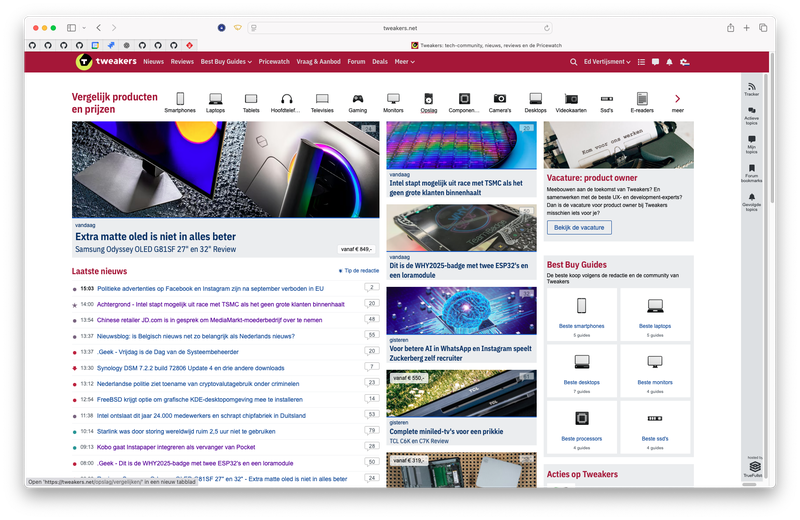Go back with Safari's back arrow
The height and width of the screenshot is (520, 800).
point(98,28)
